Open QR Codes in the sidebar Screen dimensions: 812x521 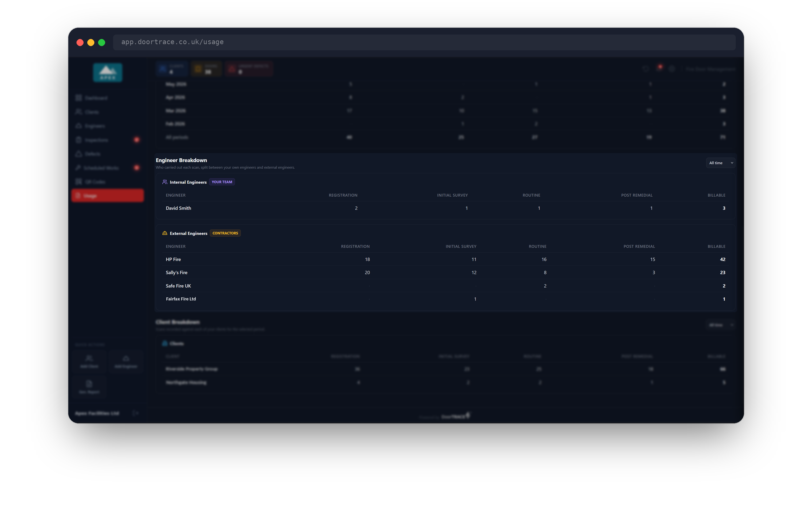[x=107, y=182]
